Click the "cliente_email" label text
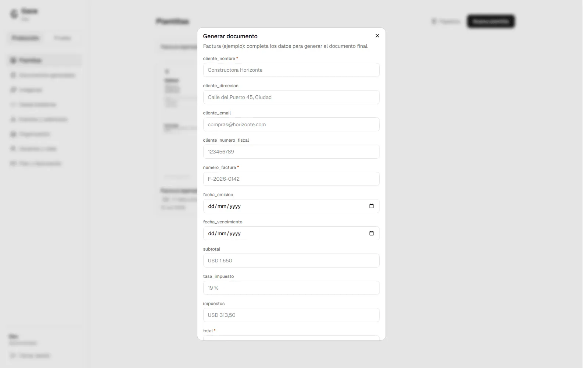 (217, 113)
